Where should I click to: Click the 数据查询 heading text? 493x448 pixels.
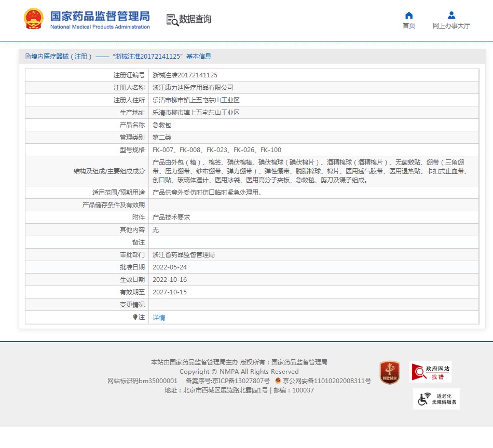pos(195,19)
